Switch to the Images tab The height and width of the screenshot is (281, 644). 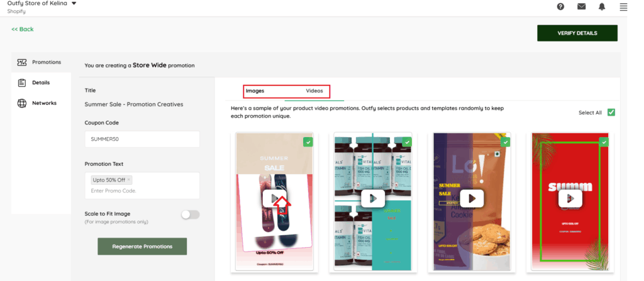click(255, 91)
